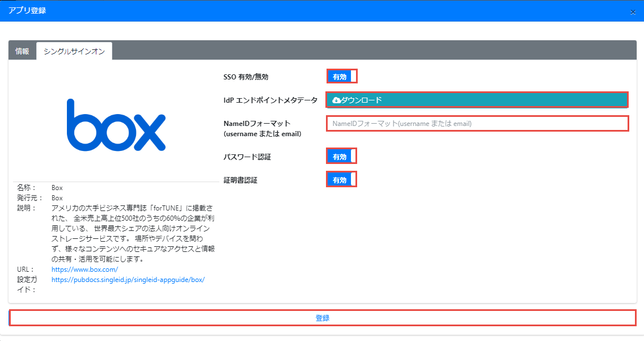Focus the NameIDフォーマット input field
This screenshot has height=341, width=644.
click(477, 123)
